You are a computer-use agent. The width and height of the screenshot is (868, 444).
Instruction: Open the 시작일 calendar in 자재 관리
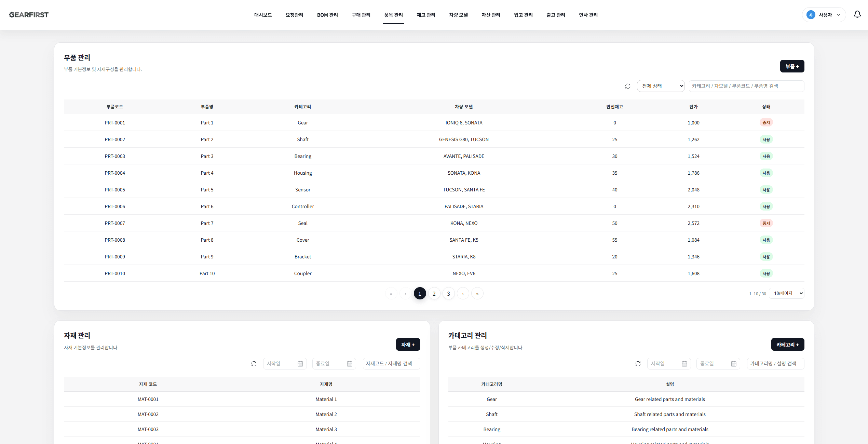pos(300,364)
